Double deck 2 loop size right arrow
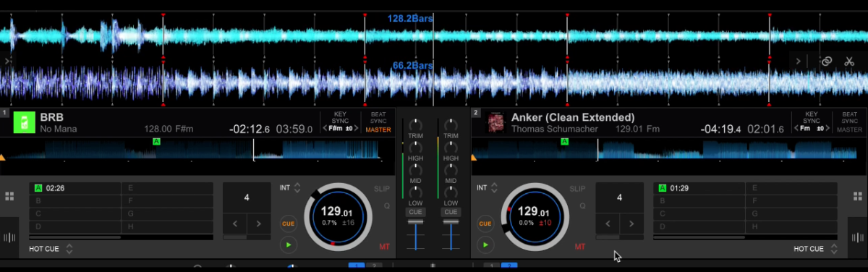Viewport: 868px width, 272px height. pyautogui.click(x=631, y=224)
